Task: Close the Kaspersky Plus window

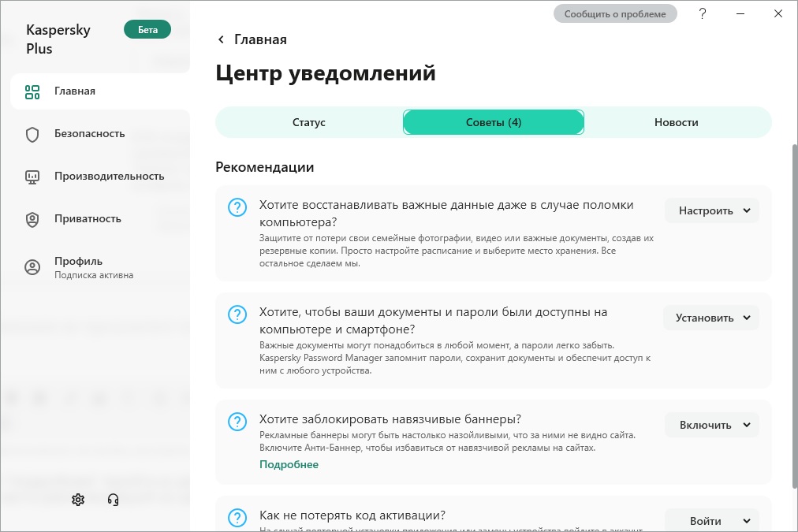Action: (778, 13)
